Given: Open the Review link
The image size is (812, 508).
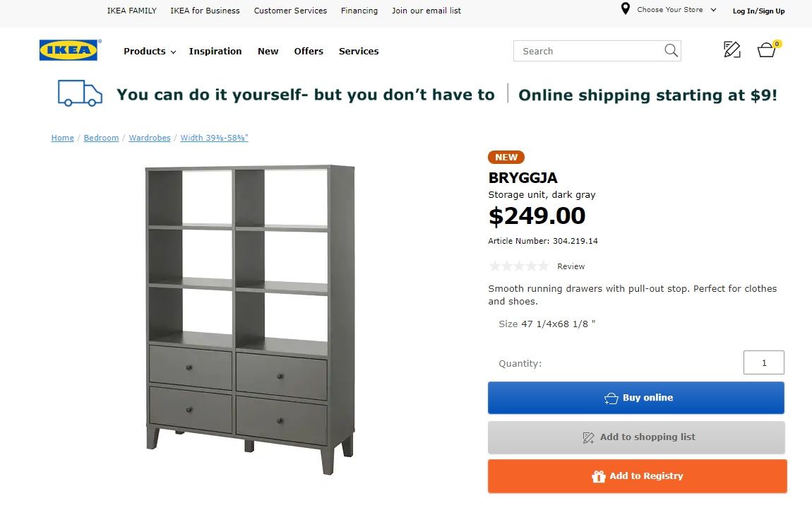Looking at the screenshot, I should [571, 266].
